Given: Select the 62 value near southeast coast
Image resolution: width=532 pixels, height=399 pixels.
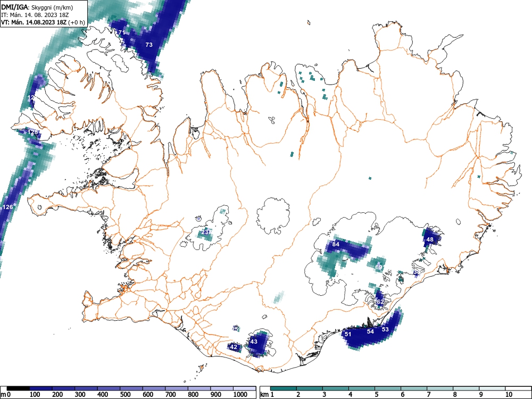Looking at the screenshot, I should click(x=380, y=302).
